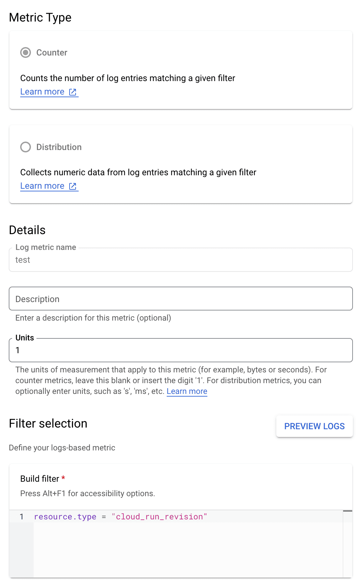Open Distribution's Learn more link
This screenshot has width=364, height=588.
[x=42, y=186]
